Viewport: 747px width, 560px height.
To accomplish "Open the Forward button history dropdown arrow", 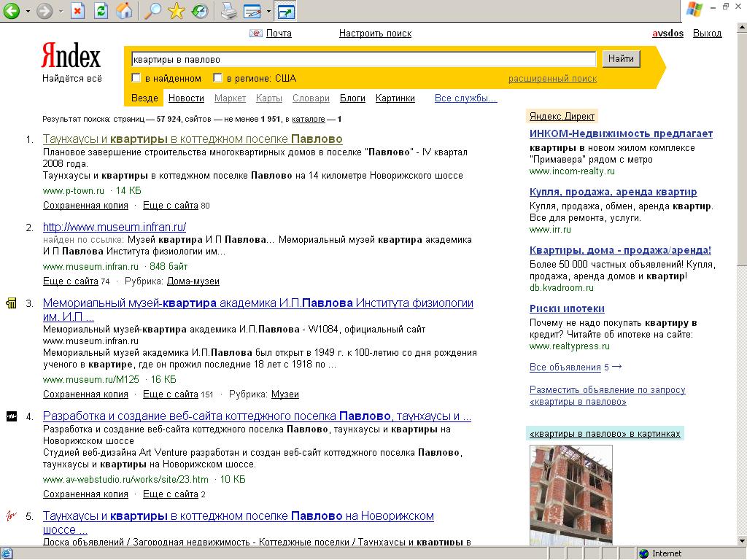I will click(x=61, y=11).
